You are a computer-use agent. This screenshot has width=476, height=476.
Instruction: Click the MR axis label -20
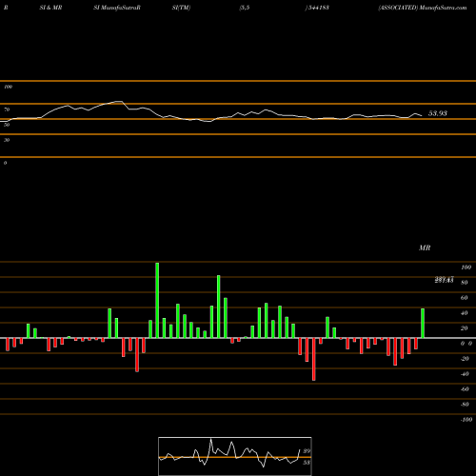pyautogui.click(x=465, y=359)
